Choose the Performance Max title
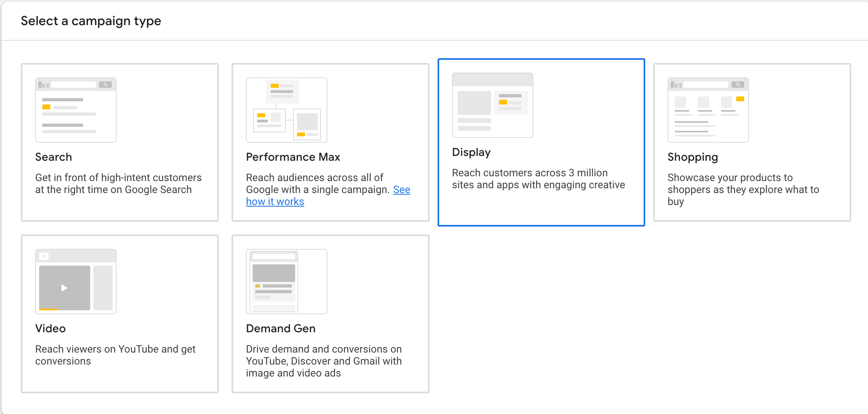 coord(293,157)
